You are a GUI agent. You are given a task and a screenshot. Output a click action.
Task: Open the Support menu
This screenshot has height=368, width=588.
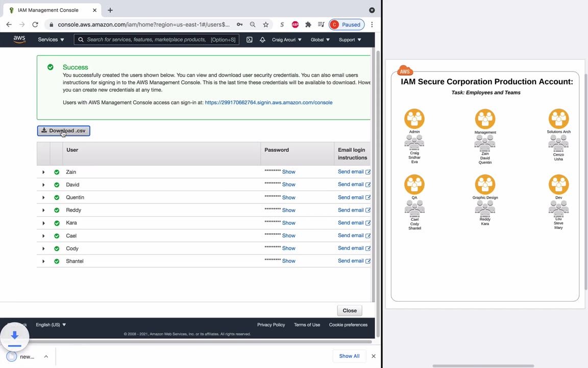pos(350,39)
